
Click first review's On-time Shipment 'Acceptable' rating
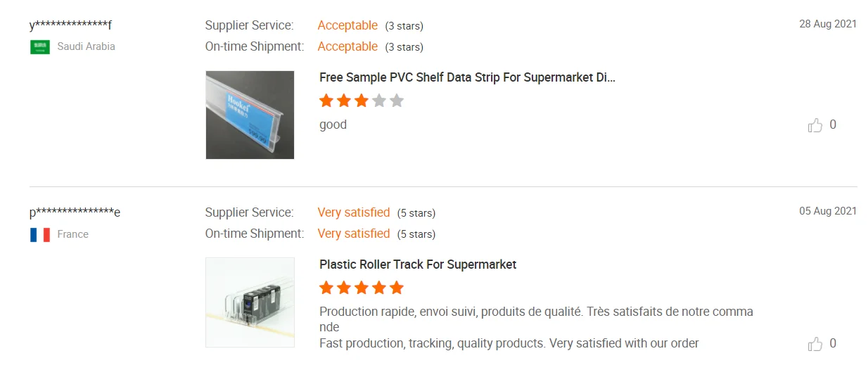point(347,46)
